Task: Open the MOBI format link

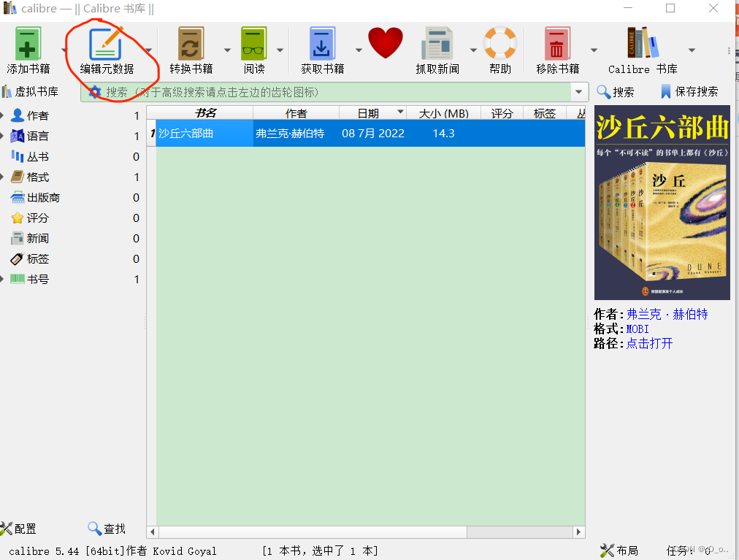Action: pyautogui.click(x=637, y=329)
